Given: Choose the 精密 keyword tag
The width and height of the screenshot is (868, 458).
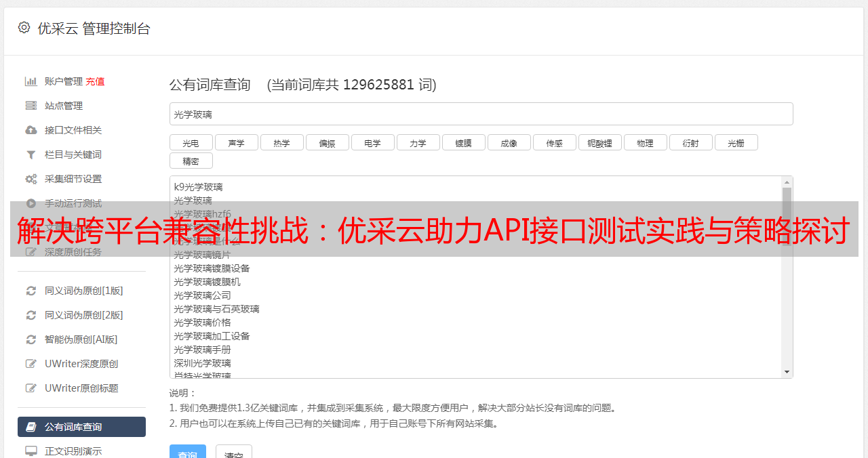Looking at the screenshot, I should tap(191, 161).
